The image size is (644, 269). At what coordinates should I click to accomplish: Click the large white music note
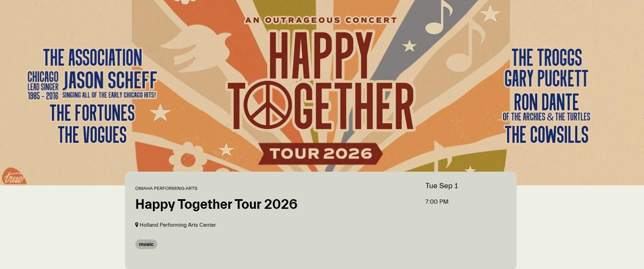(438, 17)
